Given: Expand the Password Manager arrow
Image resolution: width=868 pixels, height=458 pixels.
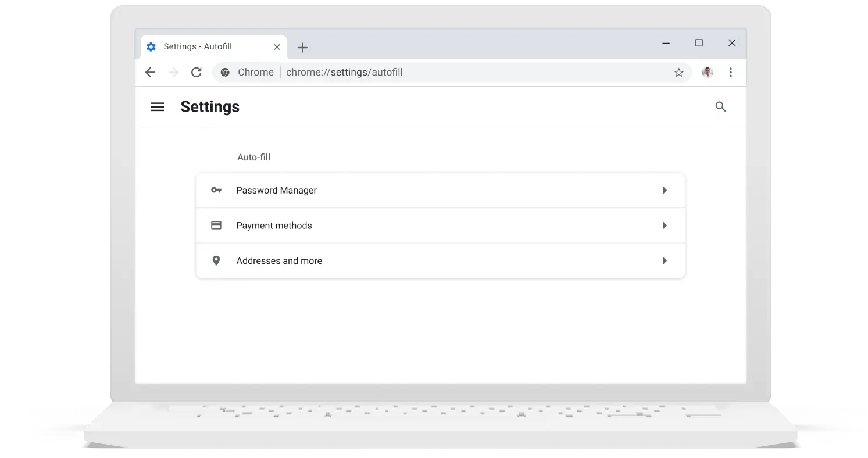Looking at the screenshot, I should coord(665,191).
